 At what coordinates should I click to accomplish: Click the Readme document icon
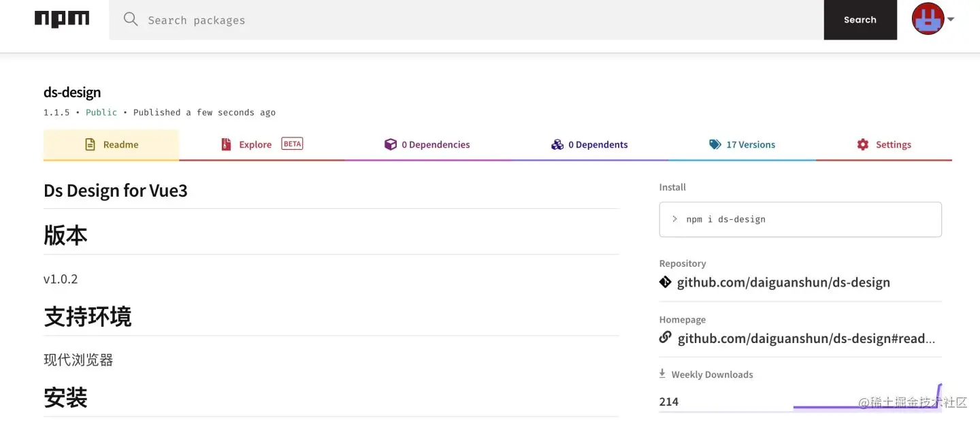click(90, 144)
